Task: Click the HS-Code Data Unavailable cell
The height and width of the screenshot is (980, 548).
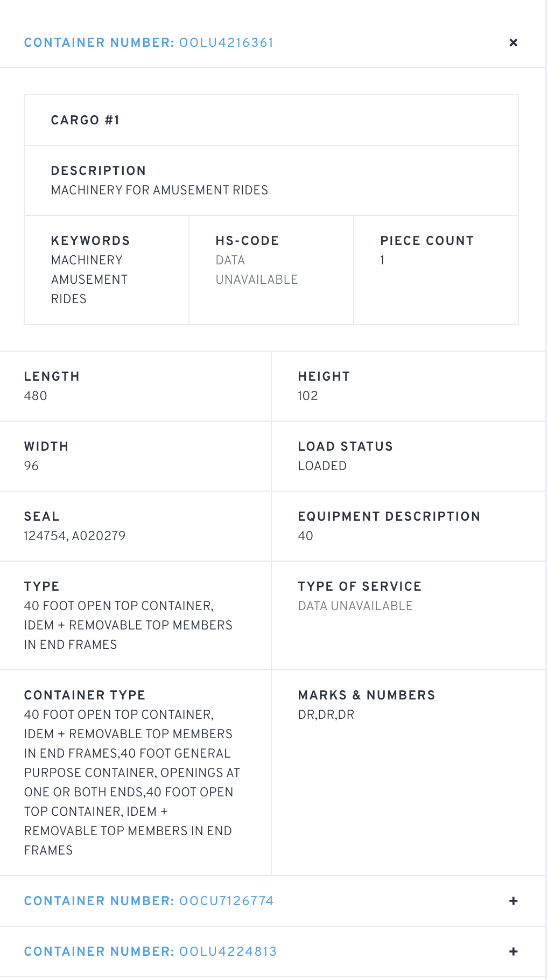Action: point(271,270)
